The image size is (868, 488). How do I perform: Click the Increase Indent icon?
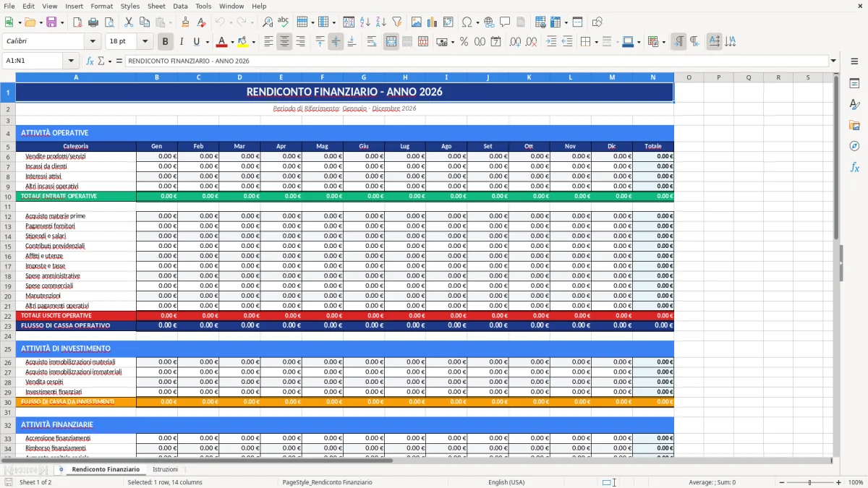[x=551, y=42]
